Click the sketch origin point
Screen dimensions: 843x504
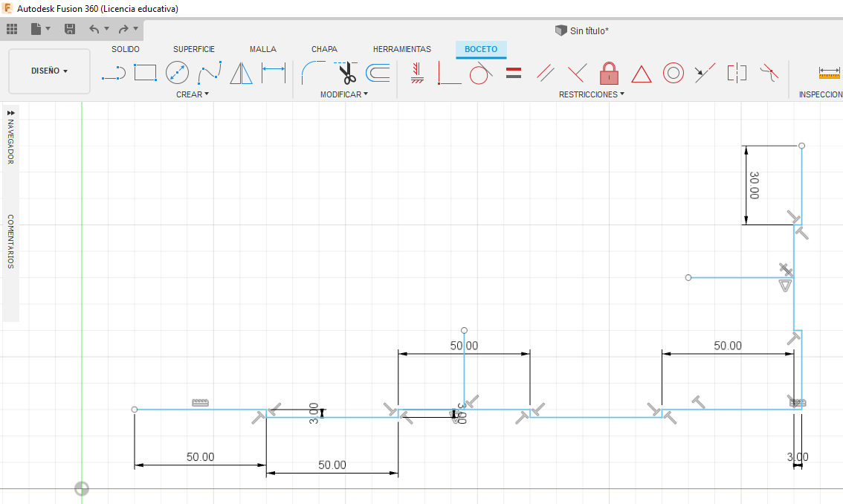[82, 488]
